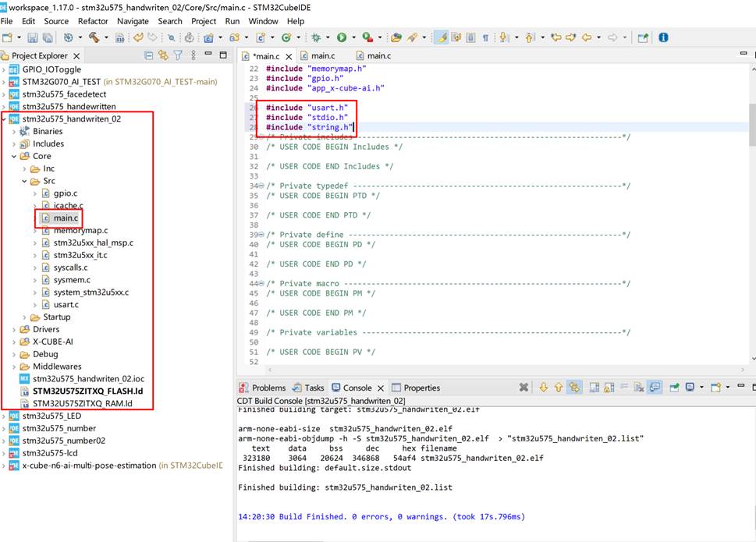
Task: Click the Project Explorer View Menu dots
Action: 193,55
